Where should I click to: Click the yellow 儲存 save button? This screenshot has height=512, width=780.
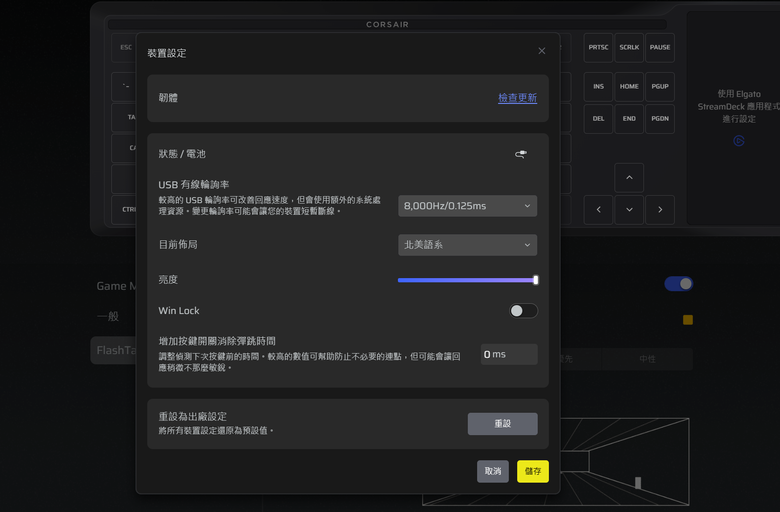pos(533,471)
